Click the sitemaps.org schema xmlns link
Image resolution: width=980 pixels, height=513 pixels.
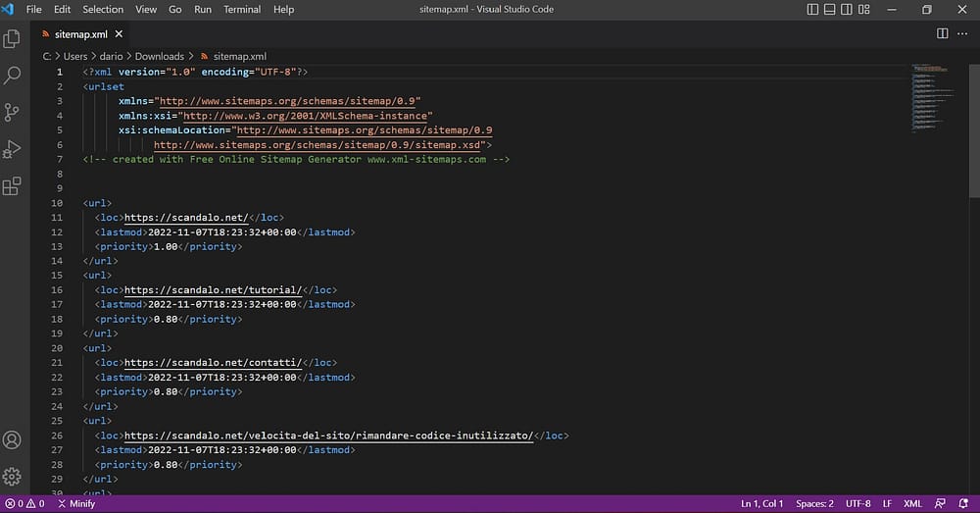click(287, 101)
